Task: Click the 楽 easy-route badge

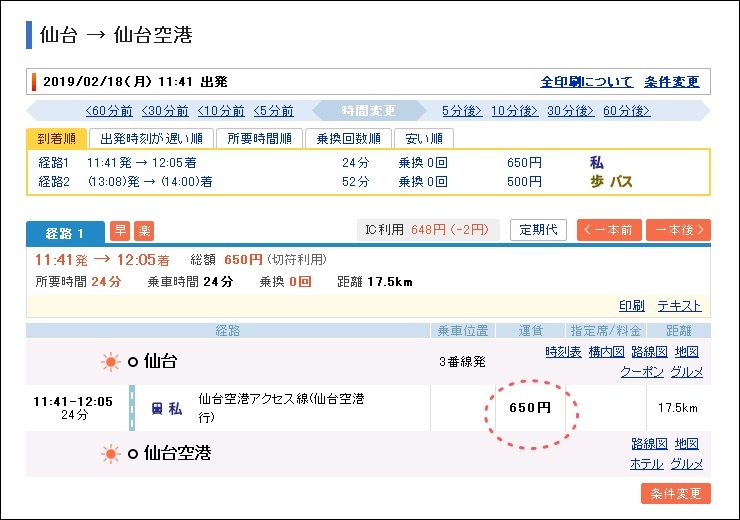Action: click(x=144, y=231)
